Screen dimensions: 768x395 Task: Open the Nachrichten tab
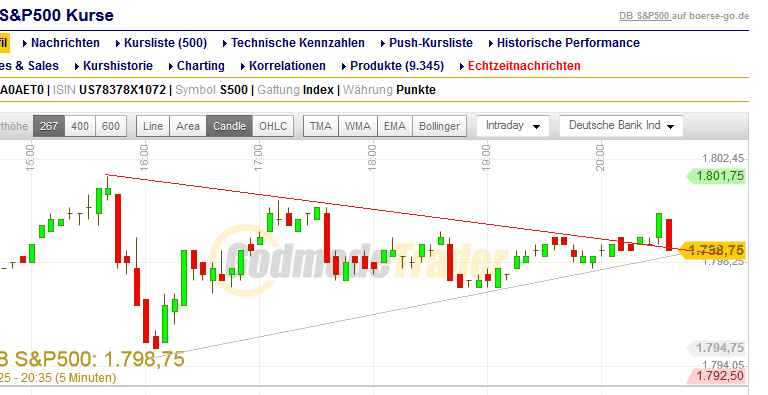65,43
